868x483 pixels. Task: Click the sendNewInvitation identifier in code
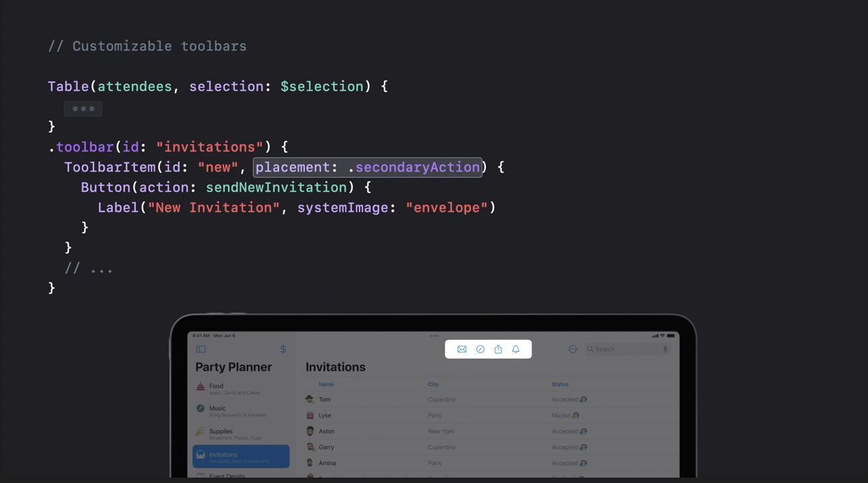click(x=277, y=188)
